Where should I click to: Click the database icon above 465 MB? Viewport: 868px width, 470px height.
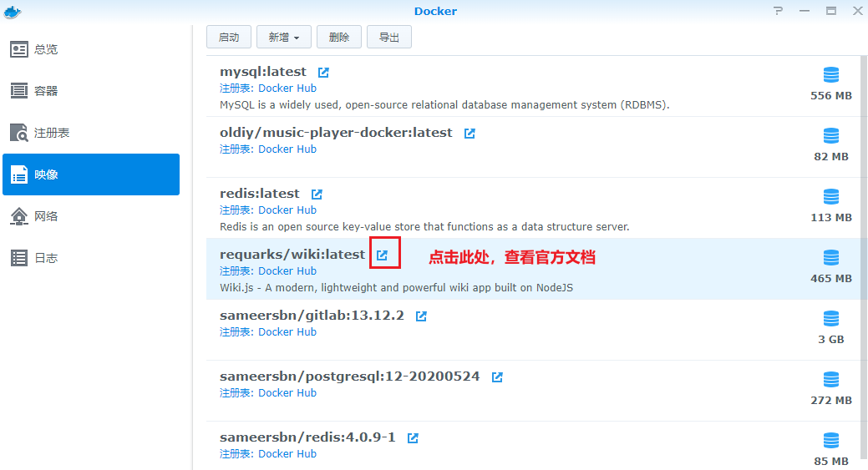coord(831,257)
